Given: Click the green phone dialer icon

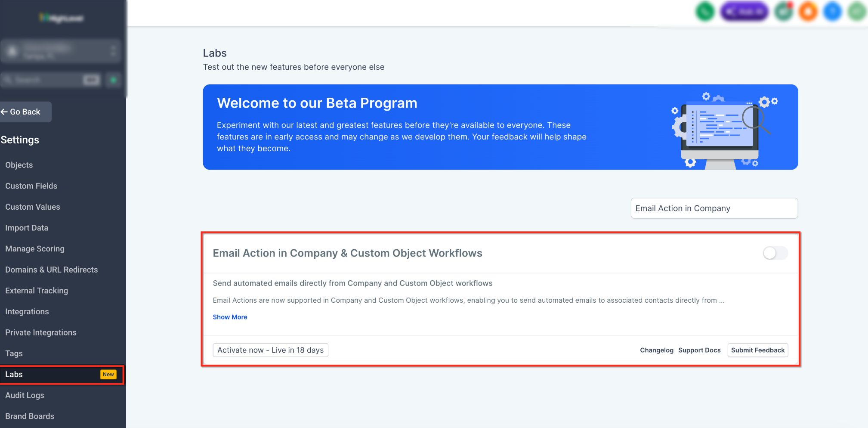Looking at the screenshot, I should tap(705, 12).
